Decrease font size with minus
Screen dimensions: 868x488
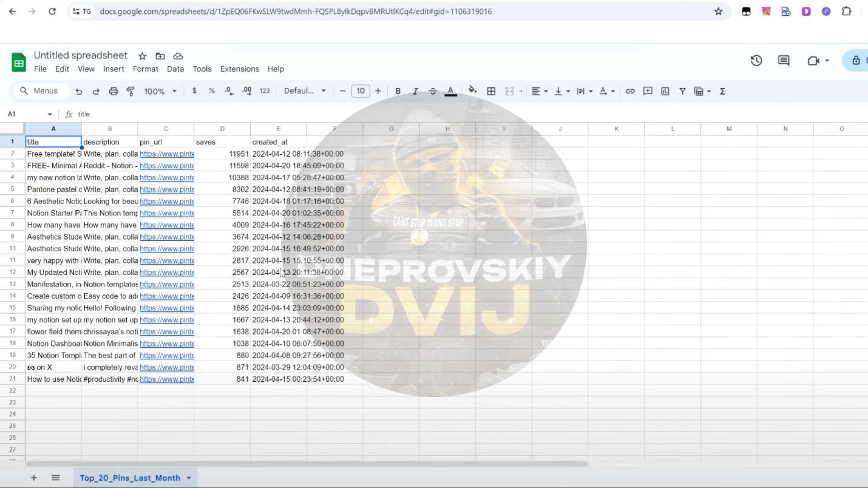pos(343,91)
